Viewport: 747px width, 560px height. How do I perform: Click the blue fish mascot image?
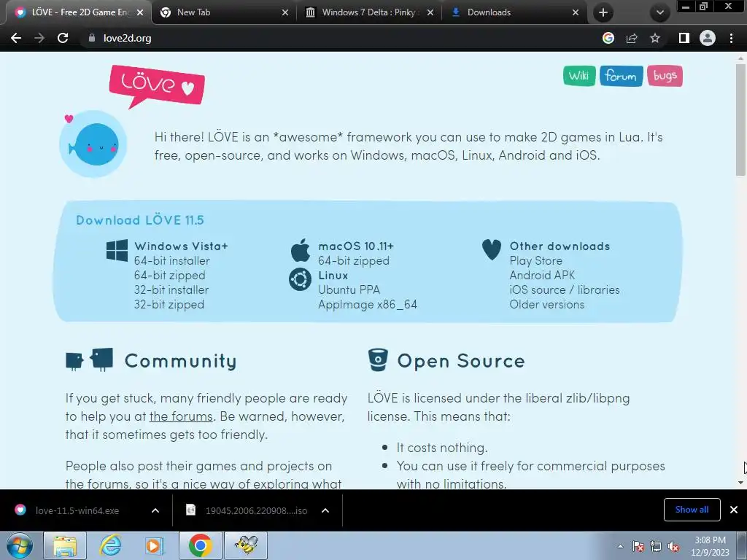[x=93, y=144]
